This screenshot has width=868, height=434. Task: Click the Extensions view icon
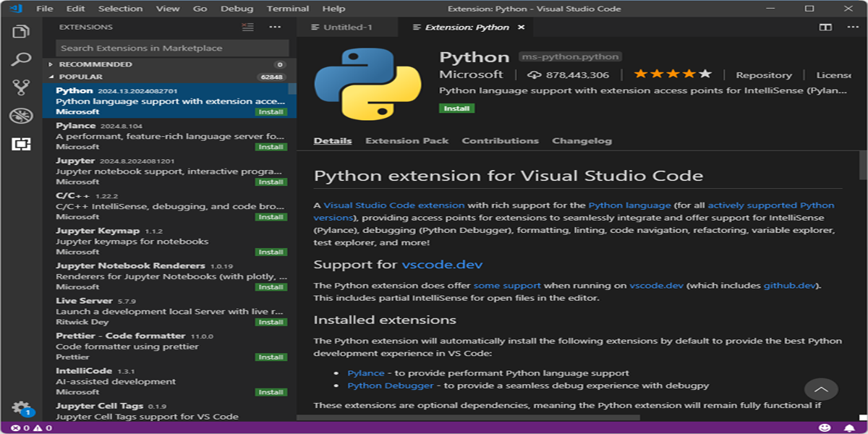pos(21,144)
